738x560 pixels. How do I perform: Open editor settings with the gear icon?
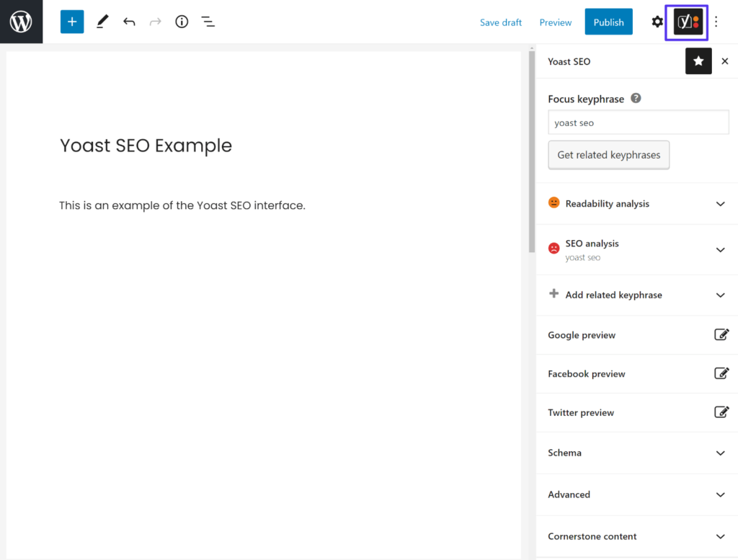[x=657, y=22]
